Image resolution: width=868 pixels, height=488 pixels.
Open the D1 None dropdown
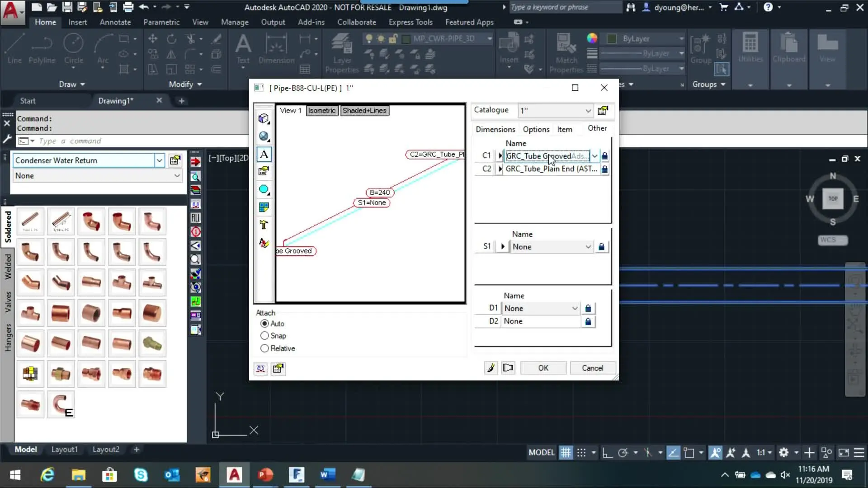tap(541, 308)
